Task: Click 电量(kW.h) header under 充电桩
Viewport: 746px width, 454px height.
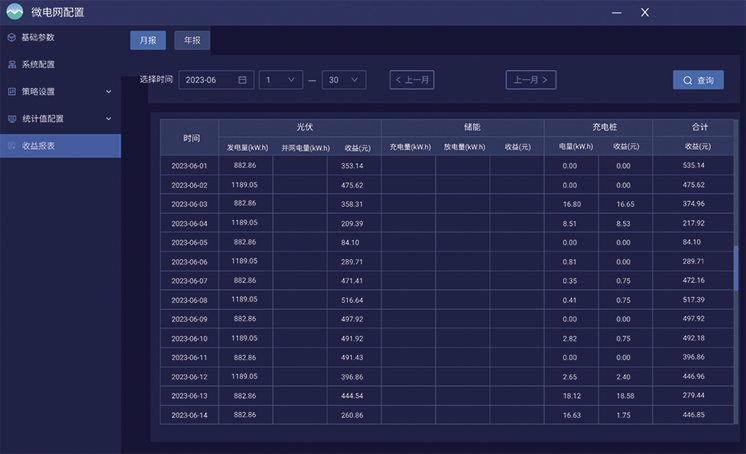Action: coord(576,147)
